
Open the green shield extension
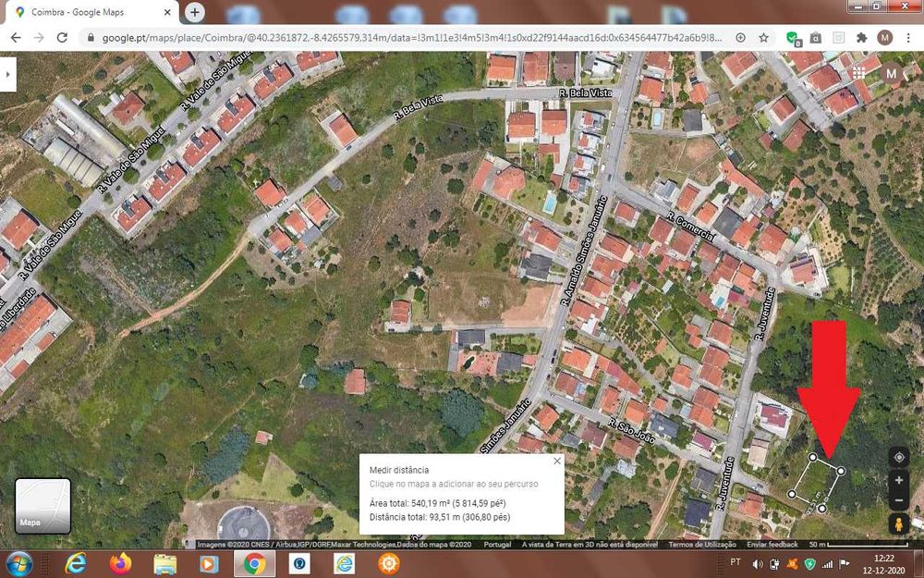(793, 38)
